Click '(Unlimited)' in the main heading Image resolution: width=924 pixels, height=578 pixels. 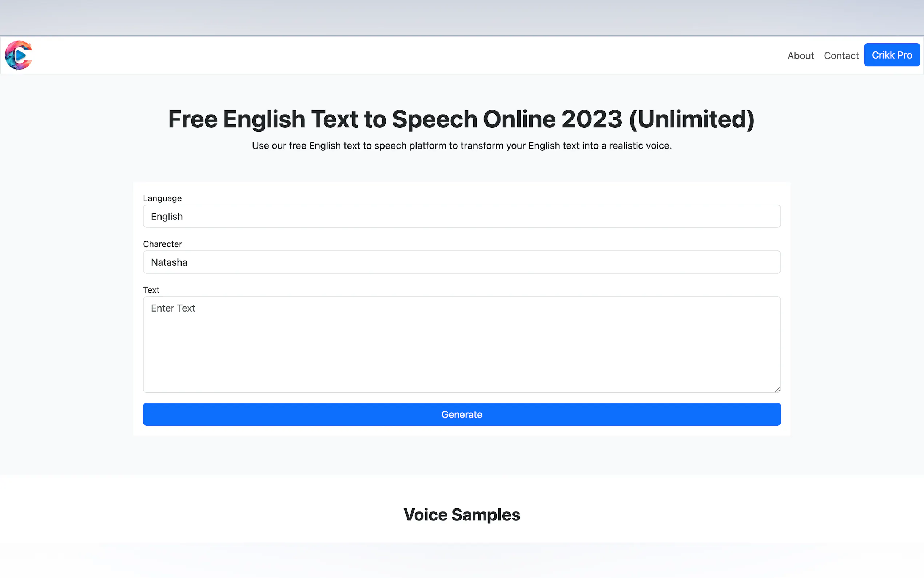692,119
